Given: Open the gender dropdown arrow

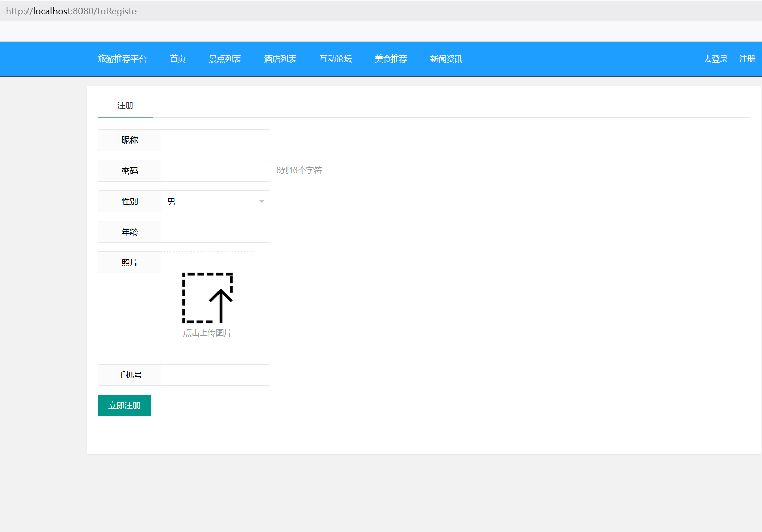Looking at the screenshot, I should (261, 201).
